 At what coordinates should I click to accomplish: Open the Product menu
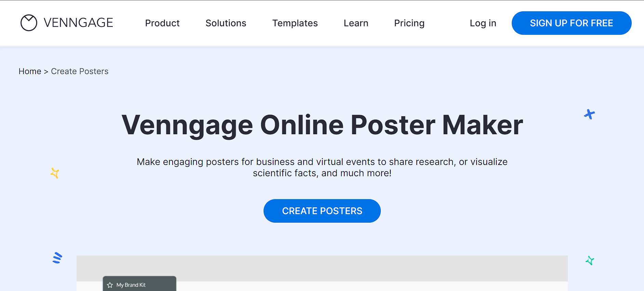pos(162,23)
